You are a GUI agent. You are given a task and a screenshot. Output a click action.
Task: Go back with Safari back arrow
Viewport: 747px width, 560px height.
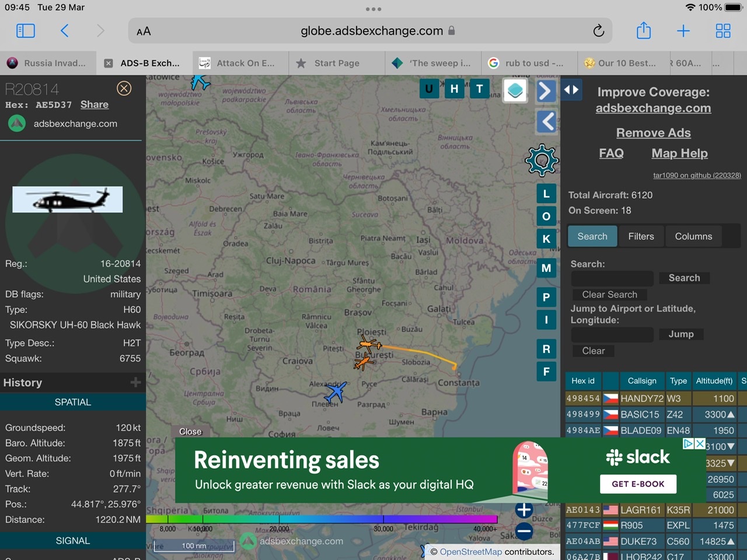65,31
